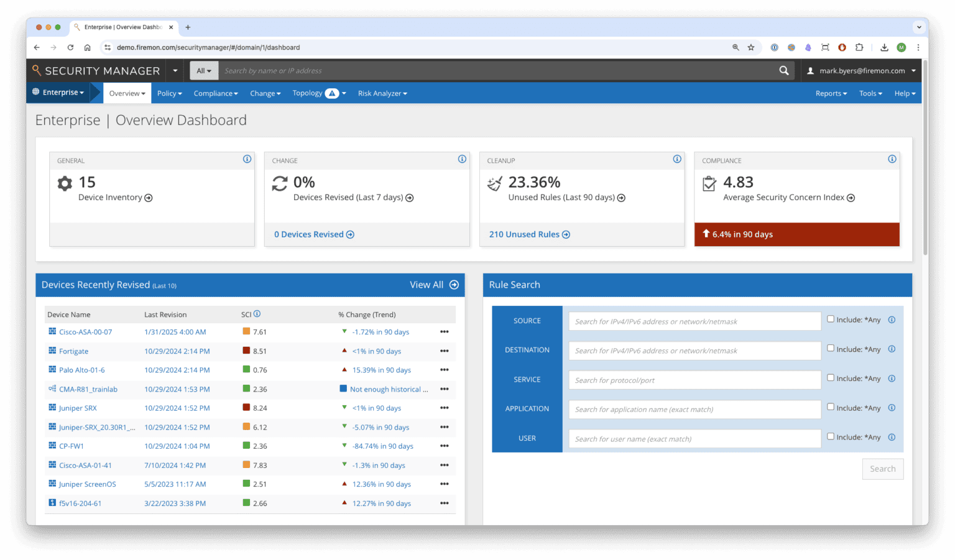This screenshot has height=560, width=955.
Task: Click the gear icon on the General card
Action: coord(65,183)
